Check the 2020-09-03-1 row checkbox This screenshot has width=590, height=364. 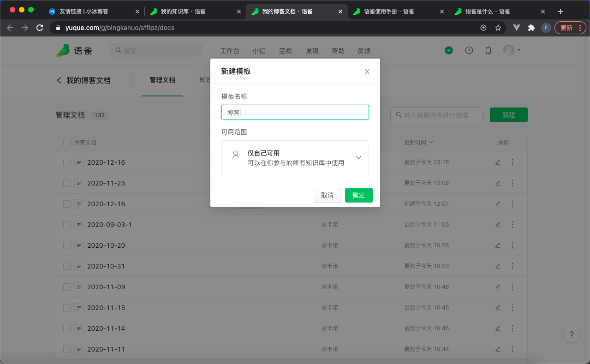point(67,225)
